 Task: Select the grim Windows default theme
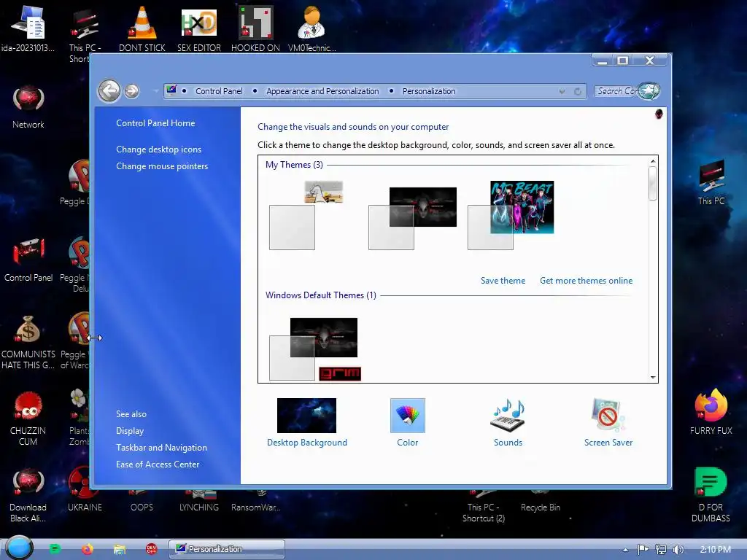pos(315,349)
